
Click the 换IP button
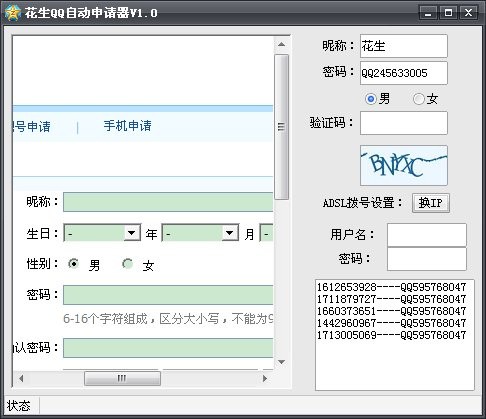coord(431,203)
